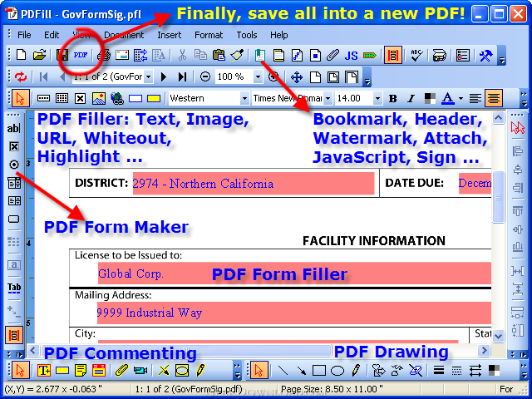Open the JS JavaScript tool

click(351, 56)
